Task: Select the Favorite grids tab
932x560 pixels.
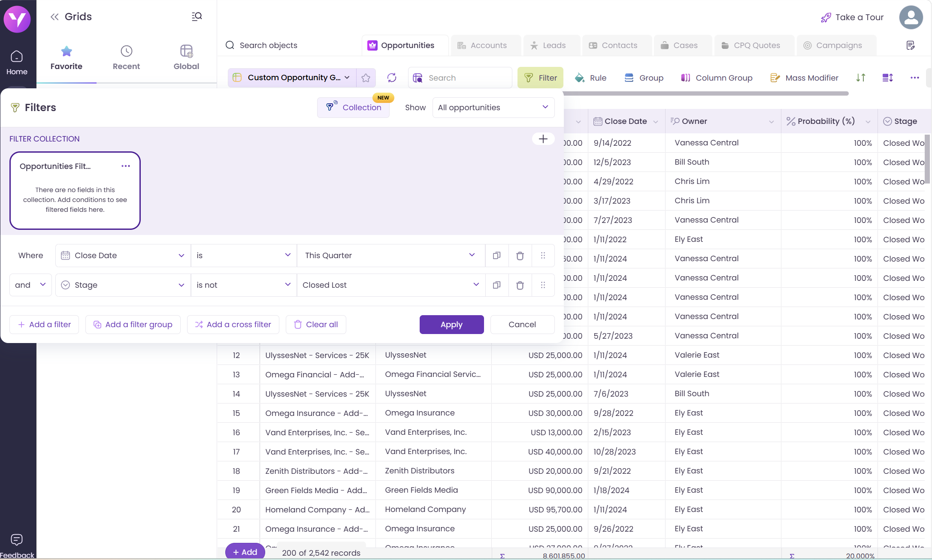Action: [67, 58]
